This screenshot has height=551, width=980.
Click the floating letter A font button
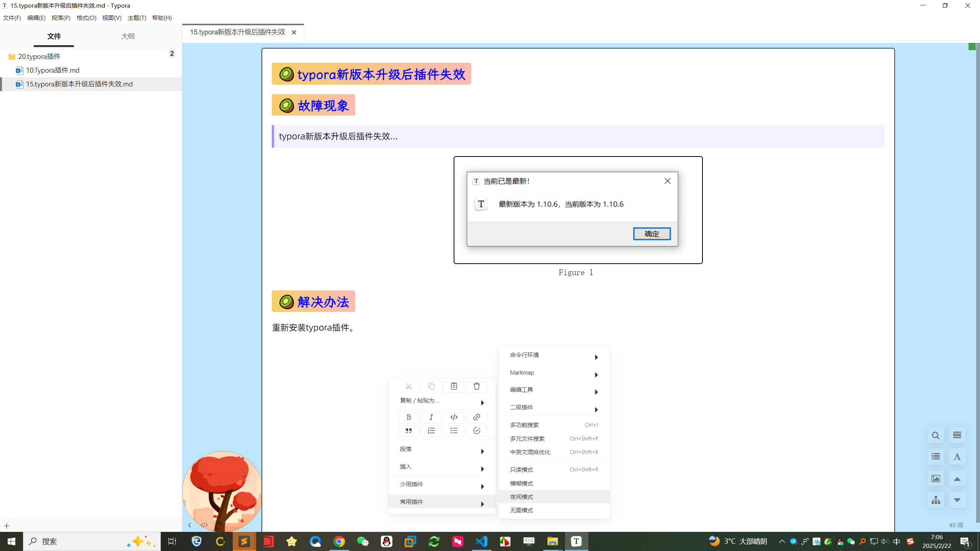[x=957, y=456]
